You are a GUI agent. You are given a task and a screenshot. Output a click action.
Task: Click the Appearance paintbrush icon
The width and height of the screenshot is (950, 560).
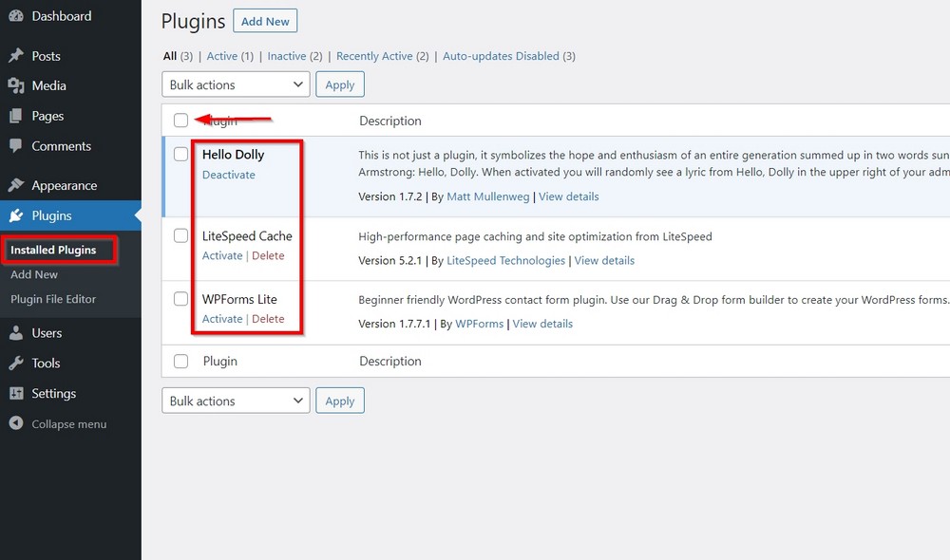pyautogui.click(x=16, y=185)
